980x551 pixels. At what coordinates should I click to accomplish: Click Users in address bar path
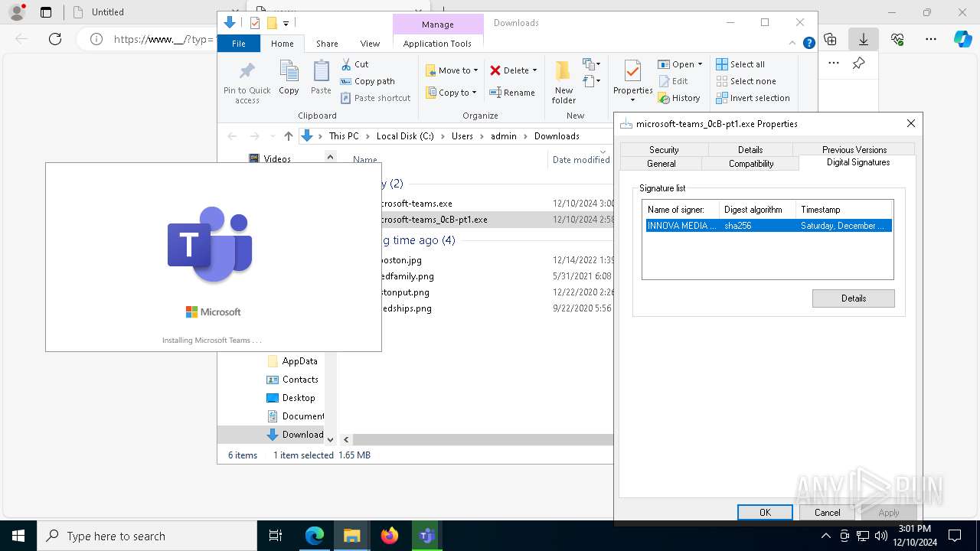pos(462,136)
